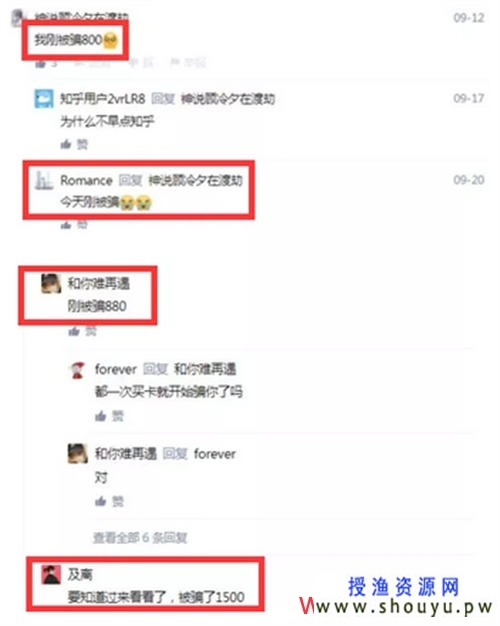Like the comment by 知乎用户2vrLR8

[x=74, y=144]
